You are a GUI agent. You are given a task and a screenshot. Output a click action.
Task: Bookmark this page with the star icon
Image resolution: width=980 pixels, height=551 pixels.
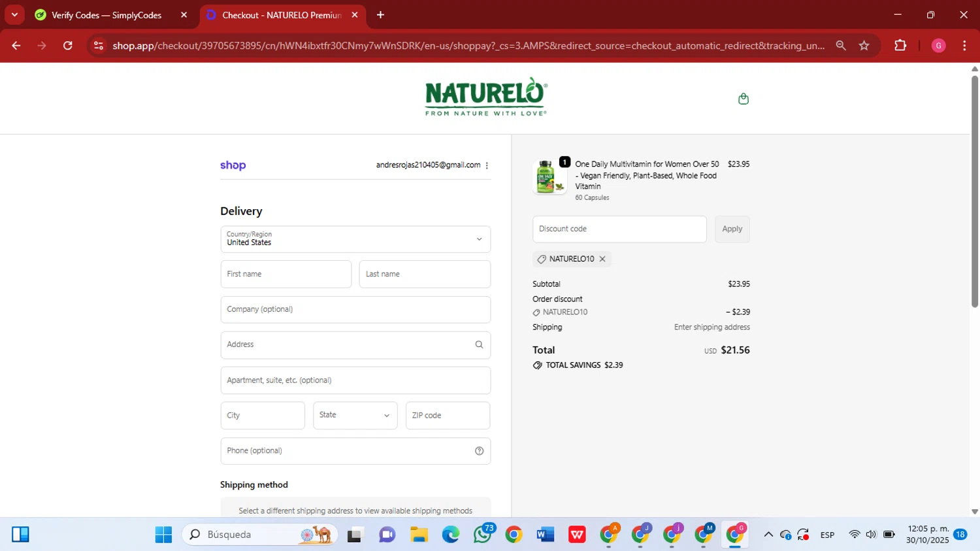864,46
